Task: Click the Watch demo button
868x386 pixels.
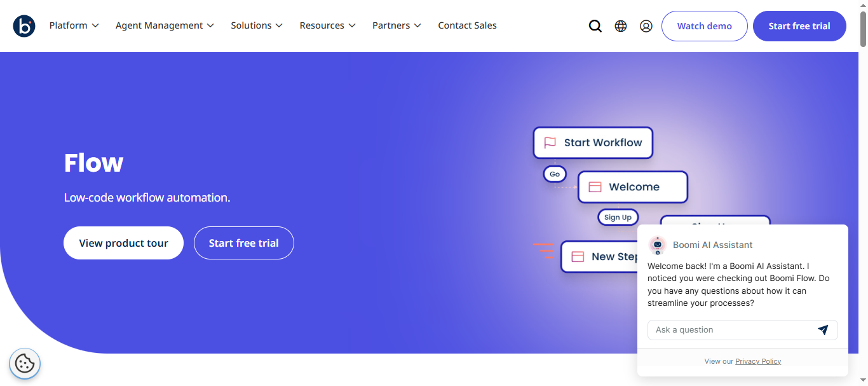Action: pyautogui.click(x=704, y=26)
